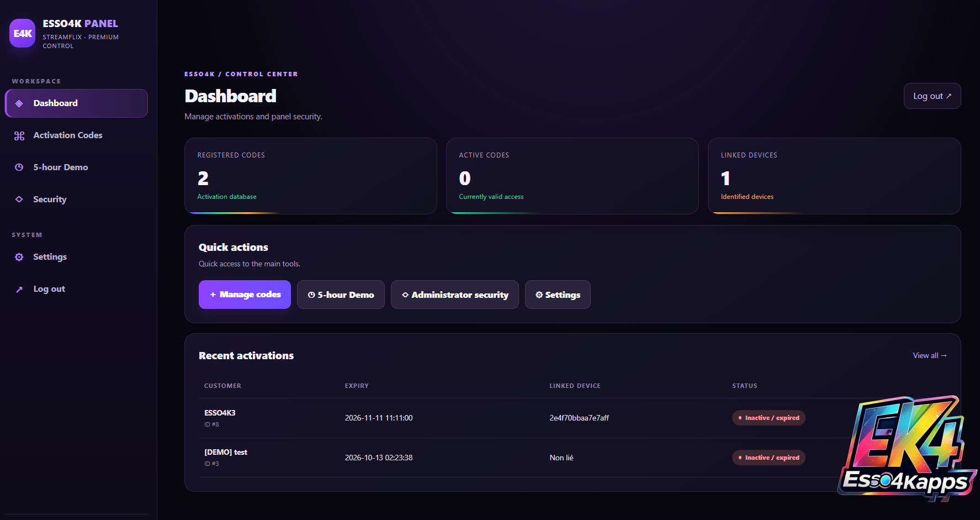Image resolution: width=980 pixels, height=520 pixels.
Task: Open the 5-hour Demo sidebar item
Action: 76,167
